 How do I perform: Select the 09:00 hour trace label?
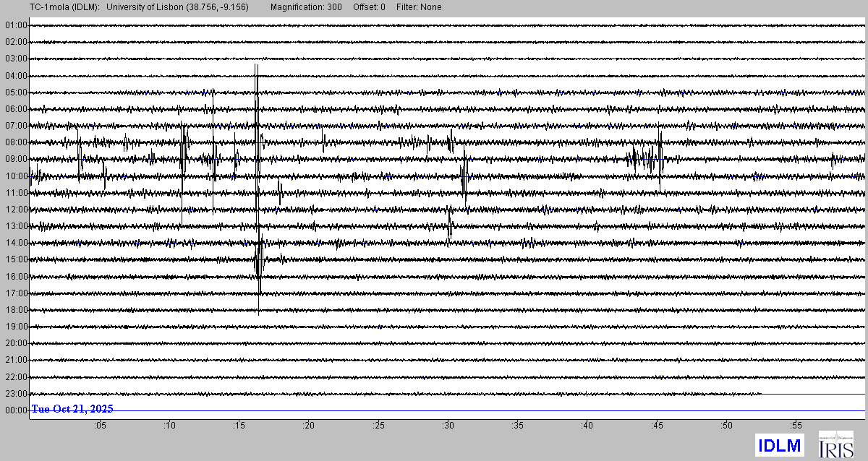(15, 159)
